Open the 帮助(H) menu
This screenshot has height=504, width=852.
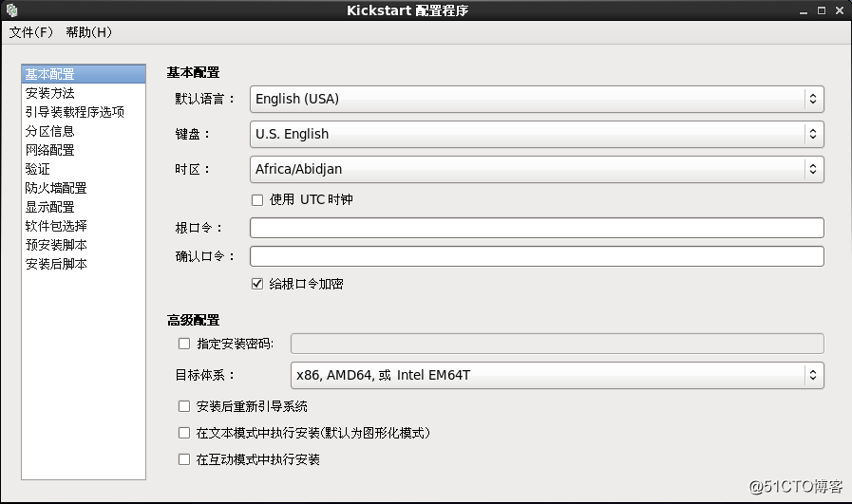(x=89, y=32)
